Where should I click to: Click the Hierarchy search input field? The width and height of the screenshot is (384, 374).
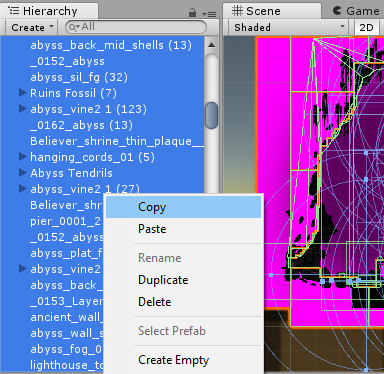[x=136, y=27]
